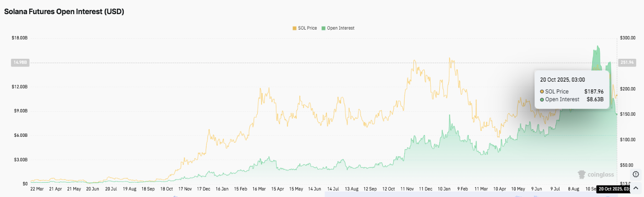Click the 22 Mar date on the x-axis
The width and height of the screenshot is (644, 197).
click(x=36, y=188)
